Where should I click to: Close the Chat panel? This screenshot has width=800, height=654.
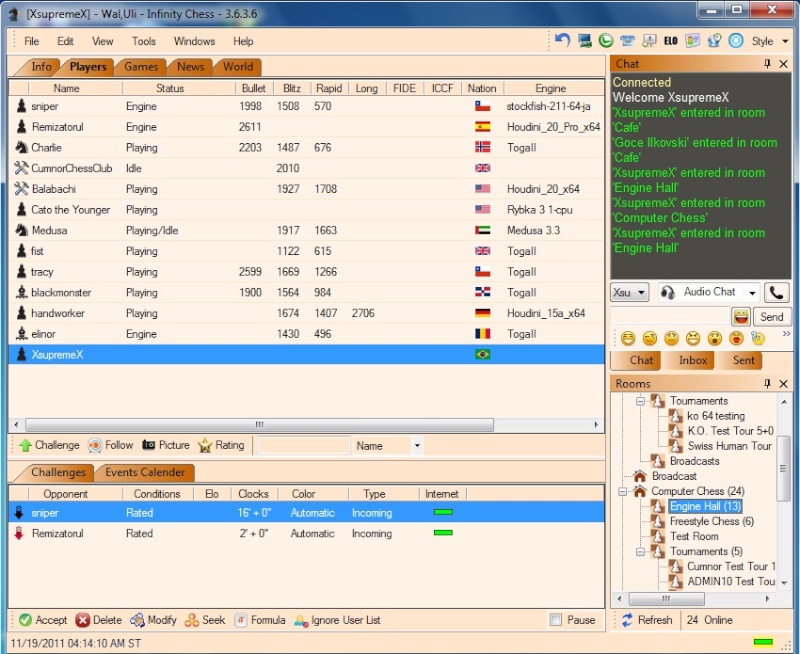784,64
